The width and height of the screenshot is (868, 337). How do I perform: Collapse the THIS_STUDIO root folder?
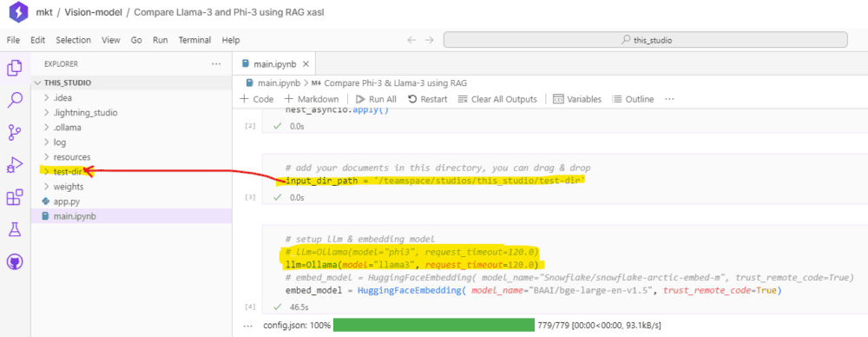point(37,83)
